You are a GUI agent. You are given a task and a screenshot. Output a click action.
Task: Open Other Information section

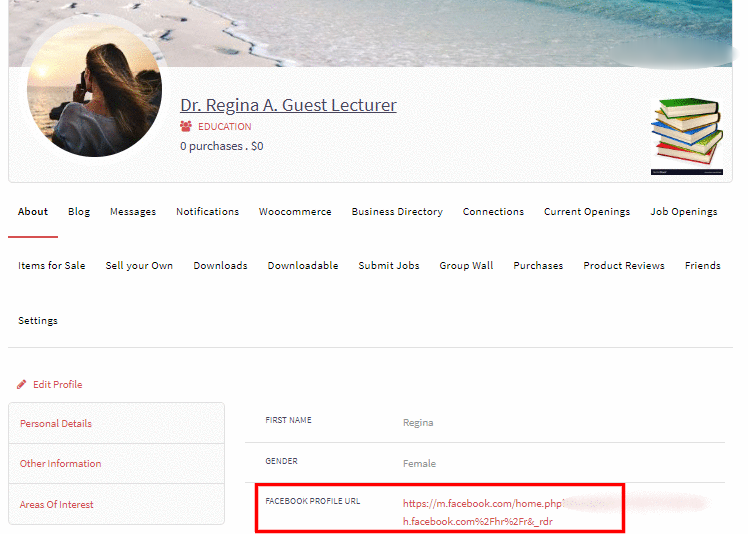(61, 464)
